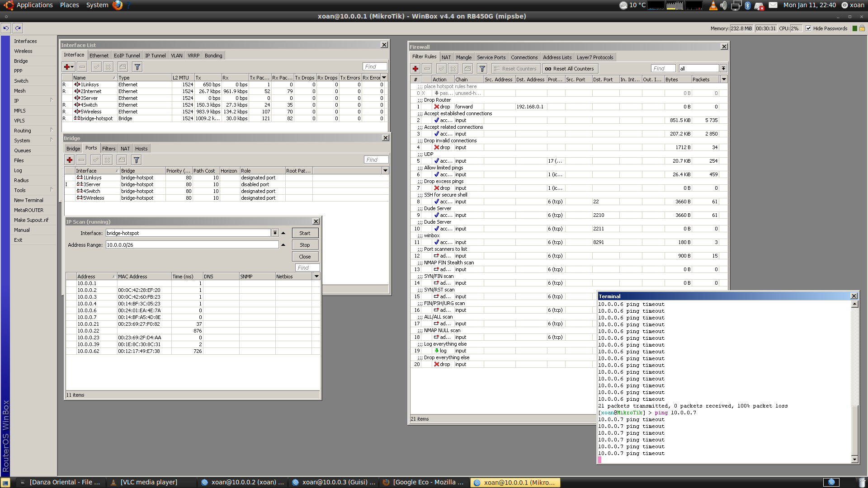Click the disable X icon in Bridge window
Screen dimensions: 868x488
click(108, 160)
